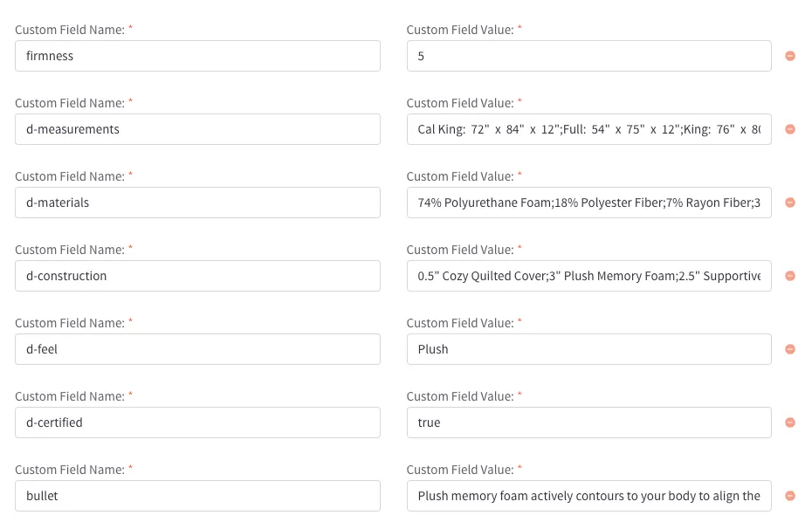
Task: Select the value field containing true
Action: (x=588, y=422)
